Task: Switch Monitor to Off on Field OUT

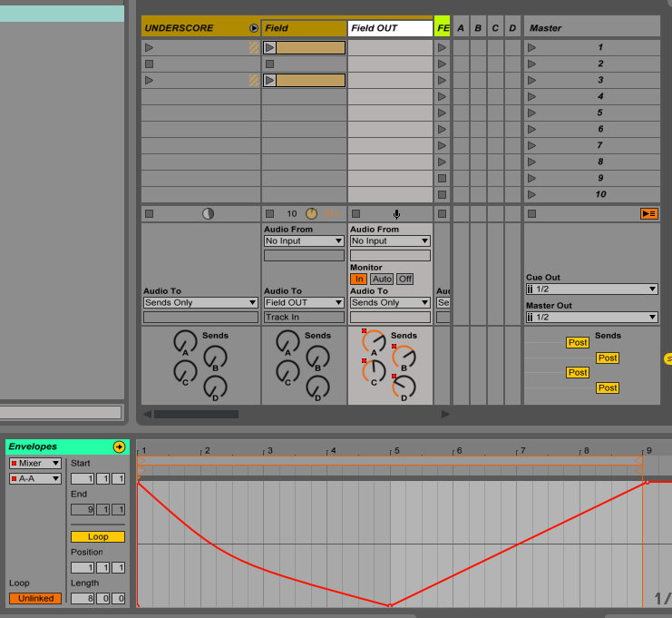Action: [404, 279]
